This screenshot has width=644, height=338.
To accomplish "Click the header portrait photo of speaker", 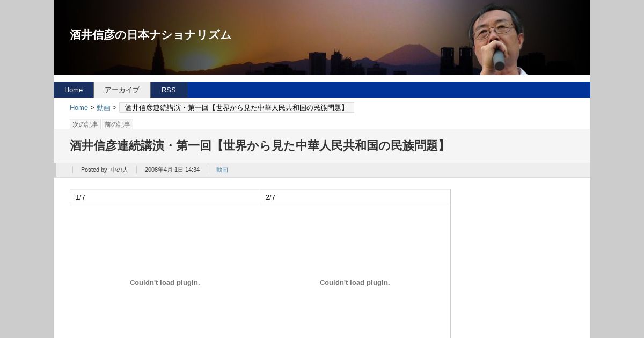I will click(x=496, y=39).
